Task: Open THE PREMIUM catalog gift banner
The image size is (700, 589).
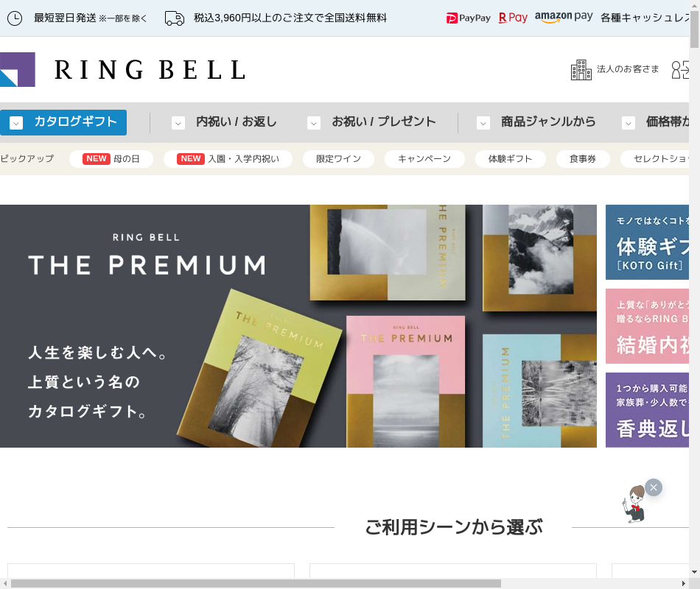Action: pyautogui.click(x=298, y=326)
